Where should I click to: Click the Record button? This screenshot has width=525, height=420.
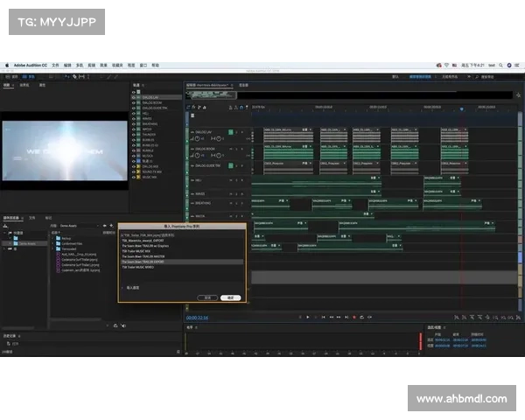coord(354,317)
